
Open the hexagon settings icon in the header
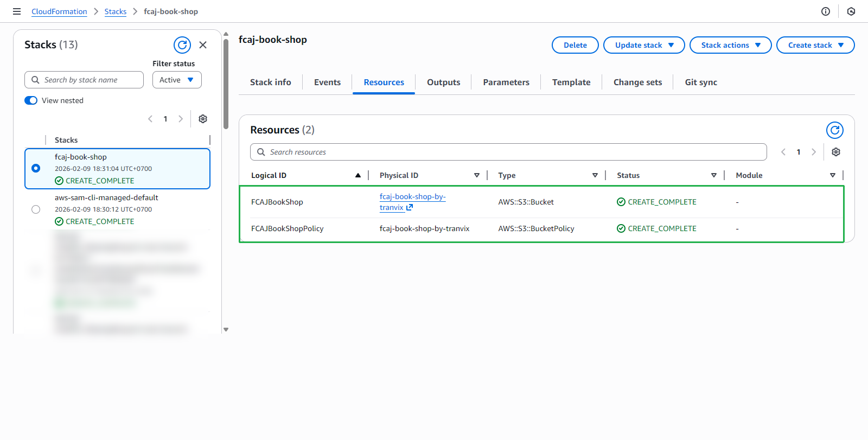click(x=851, y=11)
